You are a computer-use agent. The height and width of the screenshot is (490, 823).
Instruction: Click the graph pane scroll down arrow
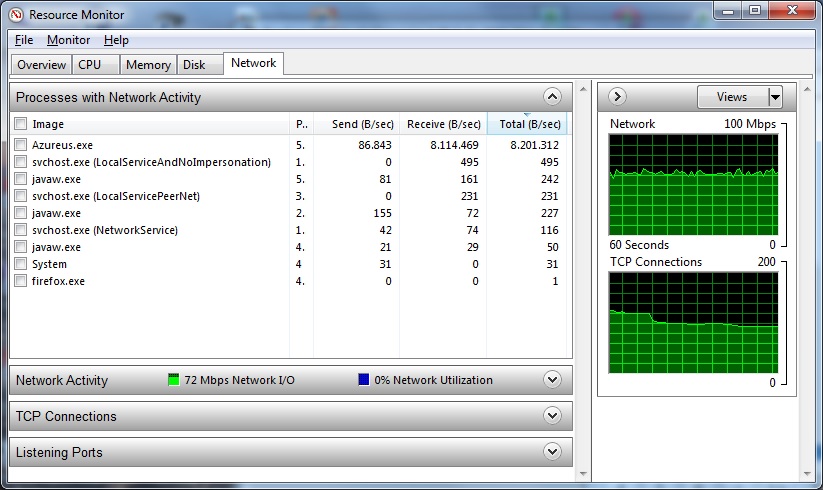click(x=807, y=474)
